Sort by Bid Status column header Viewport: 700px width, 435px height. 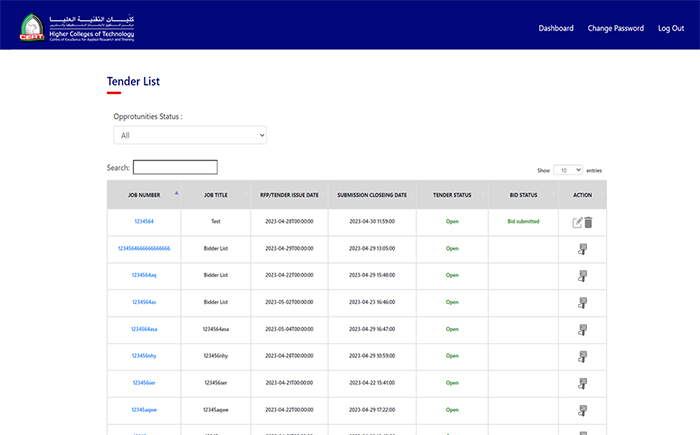[x=523, y=195]
